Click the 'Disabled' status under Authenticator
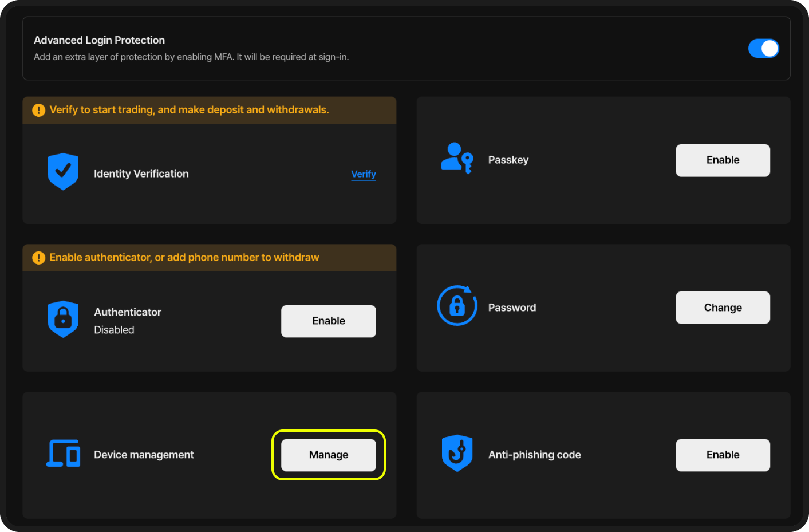This screenshot has width=809, height=532. pyautogui.click(x=114, y=330)
